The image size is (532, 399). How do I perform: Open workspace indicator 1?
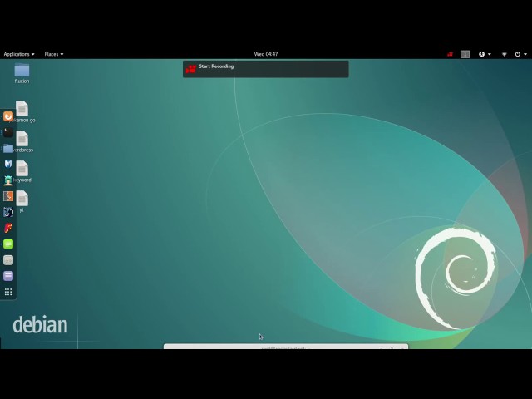[x=465, y=54]
